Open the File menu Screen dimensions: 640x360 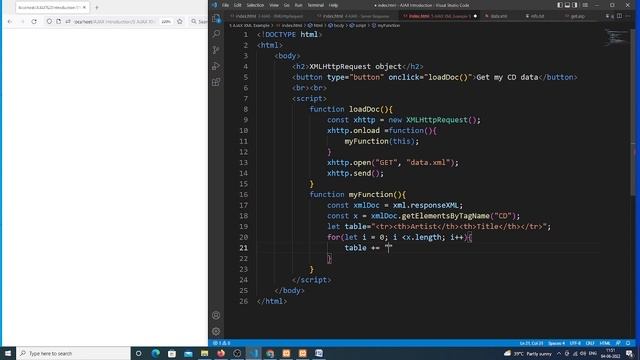tap(225, 5)
